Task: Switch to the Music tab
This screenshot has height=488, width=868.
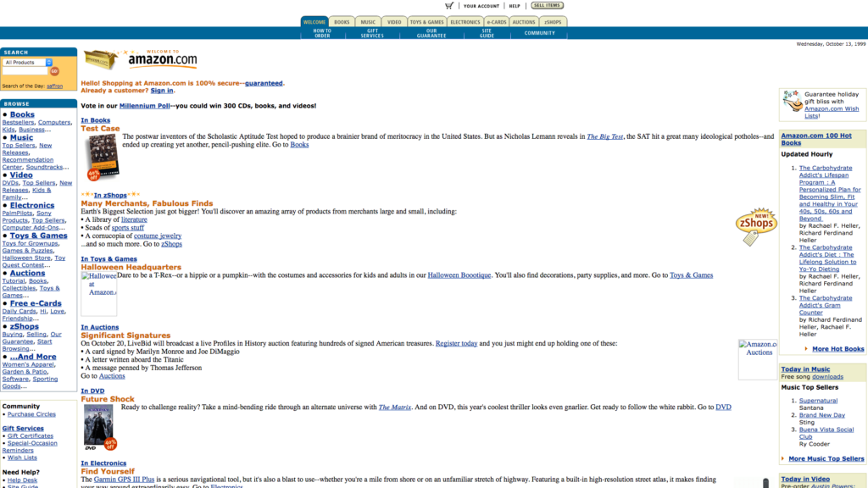Action: (x=368, y=22)
